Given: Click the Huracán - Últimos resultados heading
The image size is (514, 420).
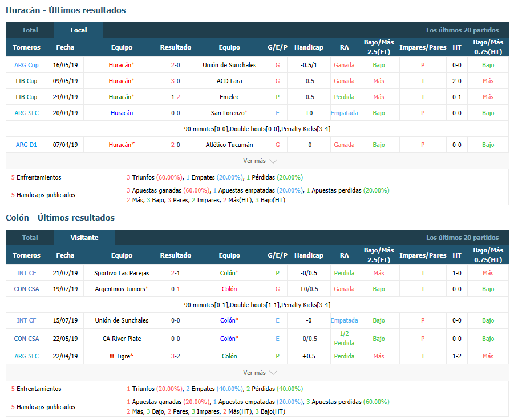Looking at the screenshot, I should coord(66,10).
